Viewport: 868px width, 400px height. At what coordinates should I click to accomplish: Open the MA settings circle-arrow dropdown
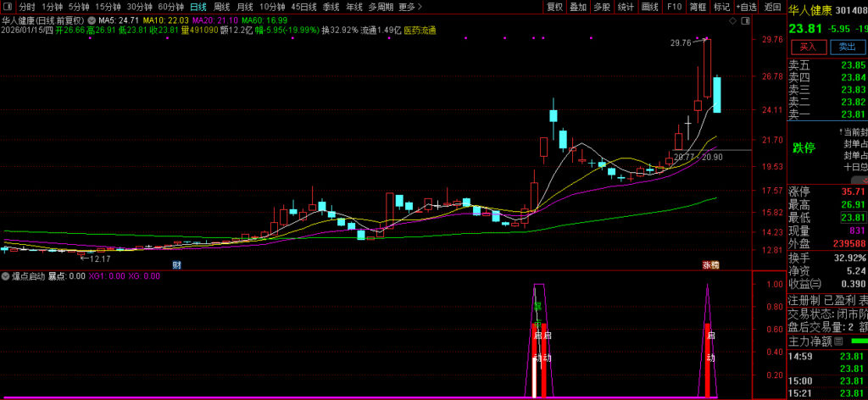click(92, 19)
